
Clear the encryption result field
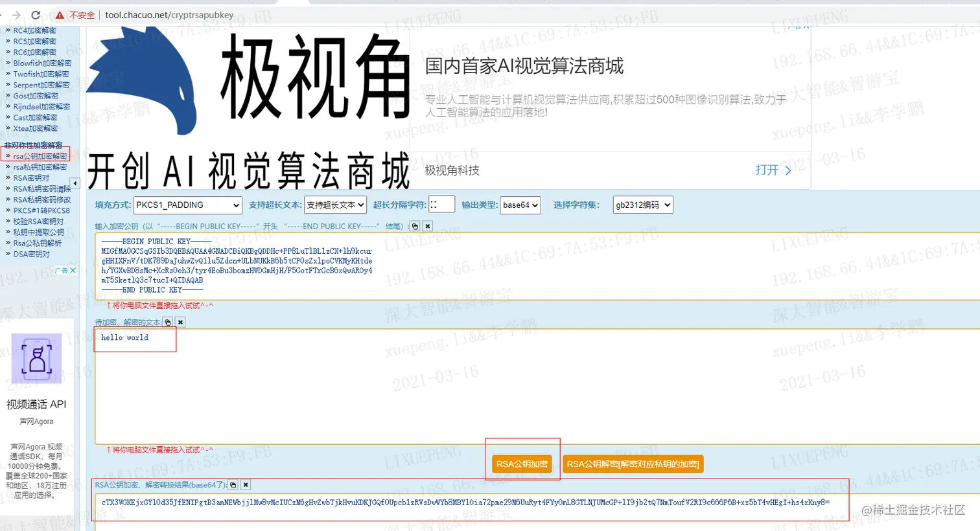(246, 484)
